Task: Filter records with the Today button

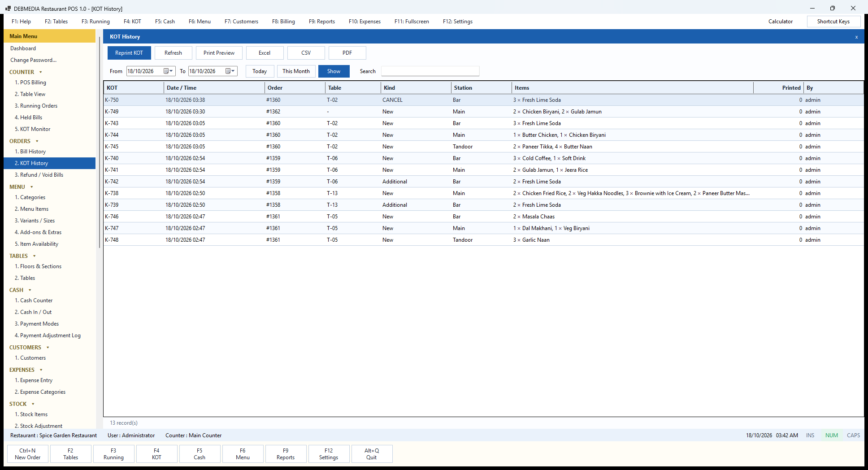Action: pyautogui.click(x=260, y=71)
